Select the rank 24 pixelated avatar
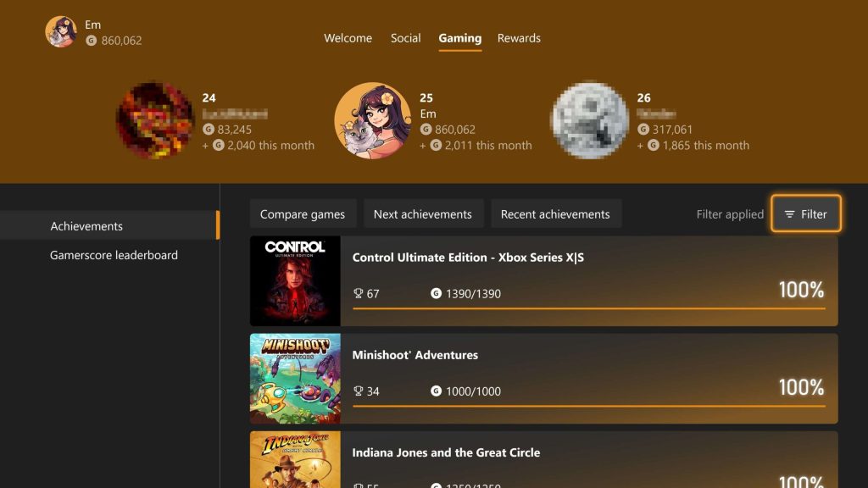Viewport: 868px width, 488px height. [x=155, y=120]
